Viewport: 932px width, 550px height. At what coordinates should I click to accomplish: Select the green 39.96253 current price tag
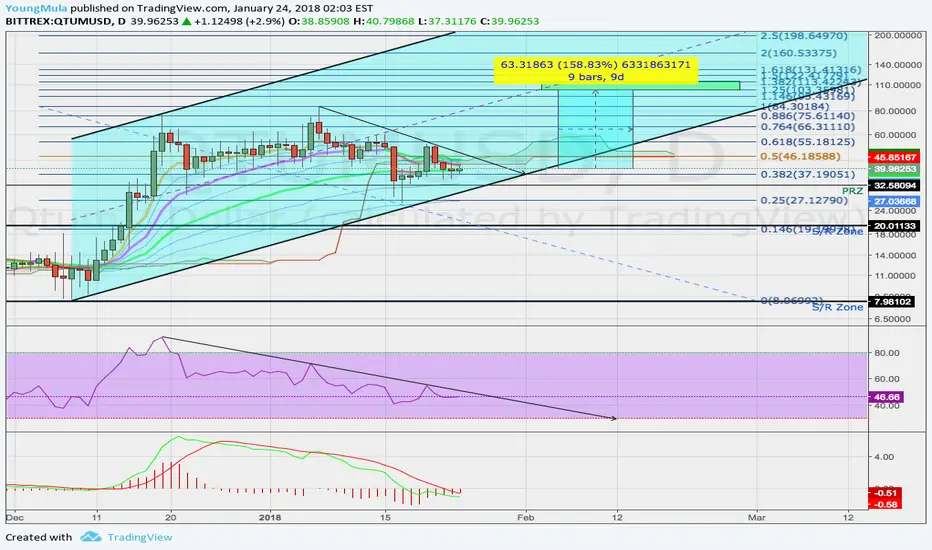click(x=895, y=169)
